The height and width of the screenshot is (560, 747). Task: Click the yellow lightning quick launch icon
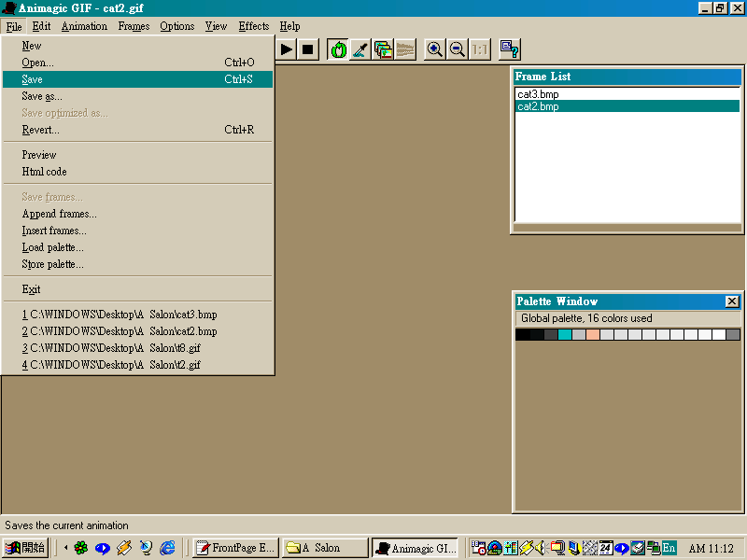pyautogui.click(x=124, y=548)
